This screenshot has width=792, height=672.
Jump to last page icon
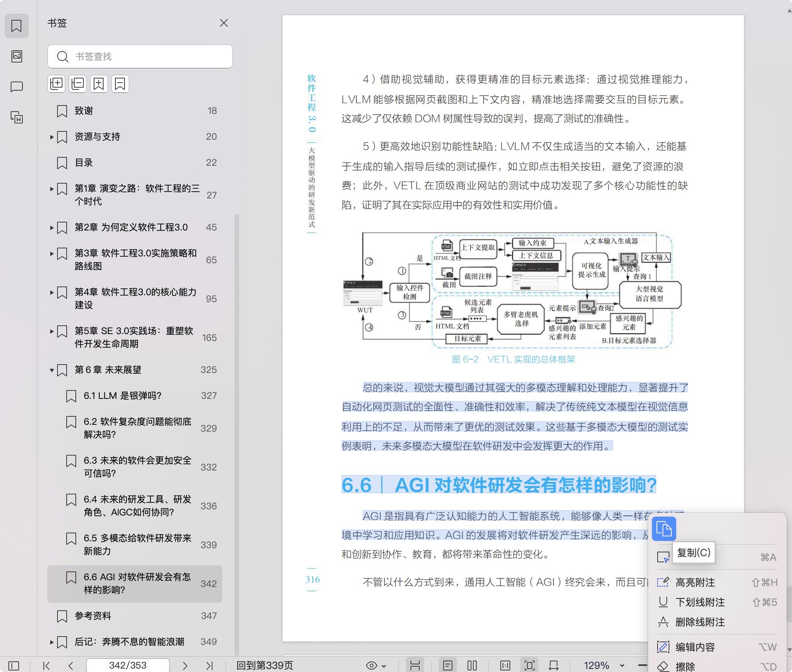coord(209,666)
